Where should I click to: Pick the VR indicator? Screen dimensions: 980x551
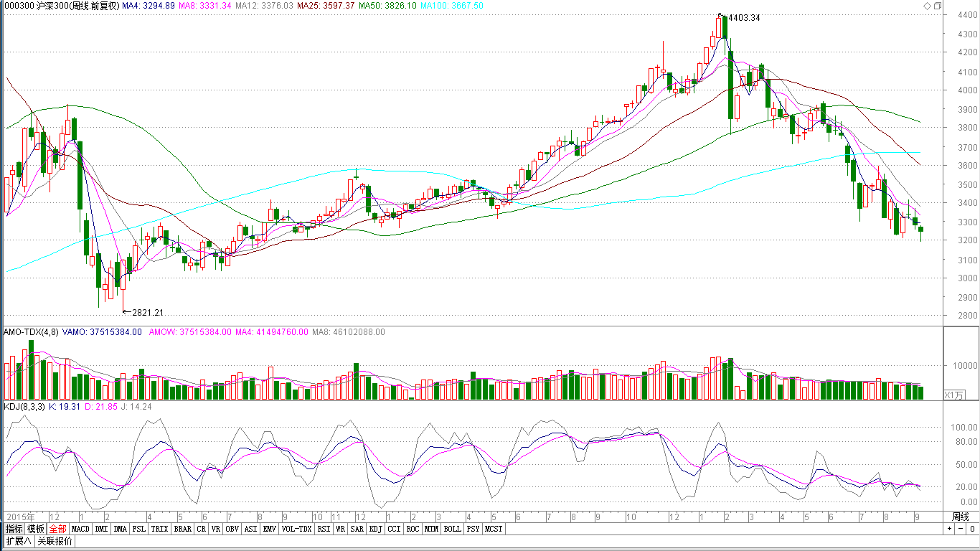[x=215, y=529]
